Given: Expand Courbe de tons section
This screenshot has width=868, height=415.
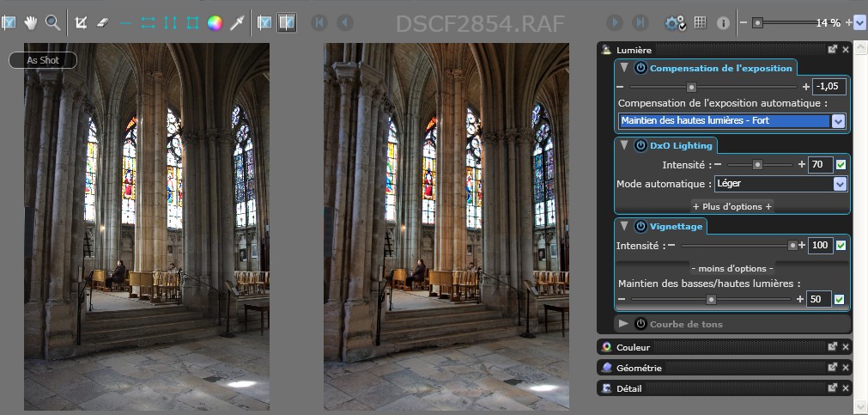Looking at the screenshot, I should tap(624, 323).
